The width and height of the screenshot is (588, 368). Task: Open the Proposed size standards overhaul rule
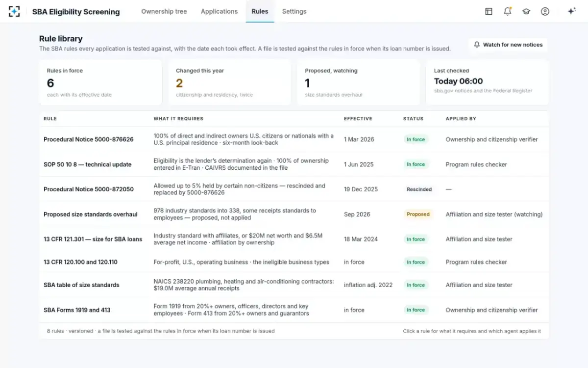[x=294, y=214]
